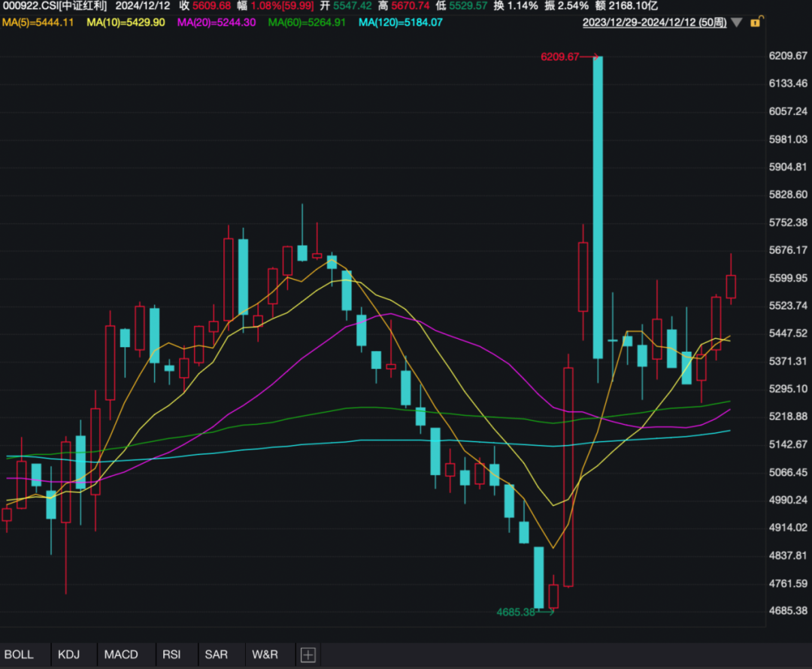This screenshot has width=812, height=669.
Task: Click date range 2023/12/29-2024/12/12 (50周)
Action: pos(655,23)
